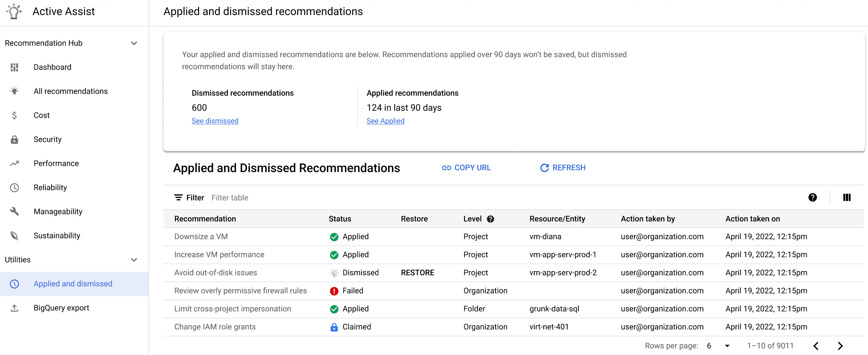Click the Filter table input field
868x355 pixels.
(230, 198)
